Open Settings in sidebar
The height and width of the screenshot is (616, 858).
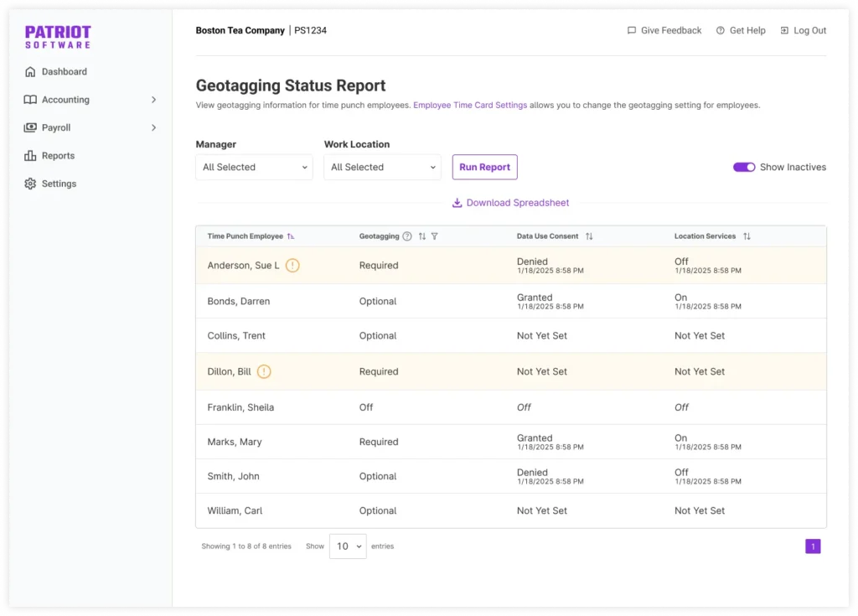click(59, 184)
